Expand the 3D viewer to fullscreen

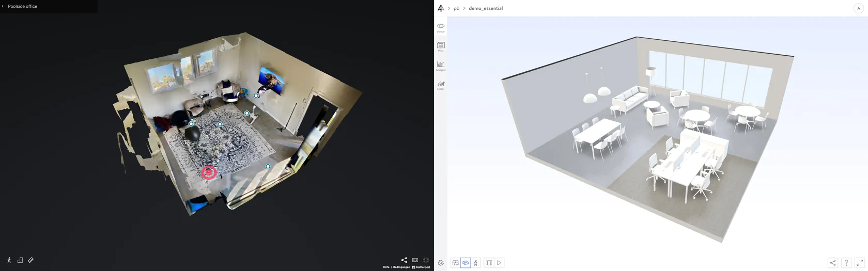pos(860,263)
